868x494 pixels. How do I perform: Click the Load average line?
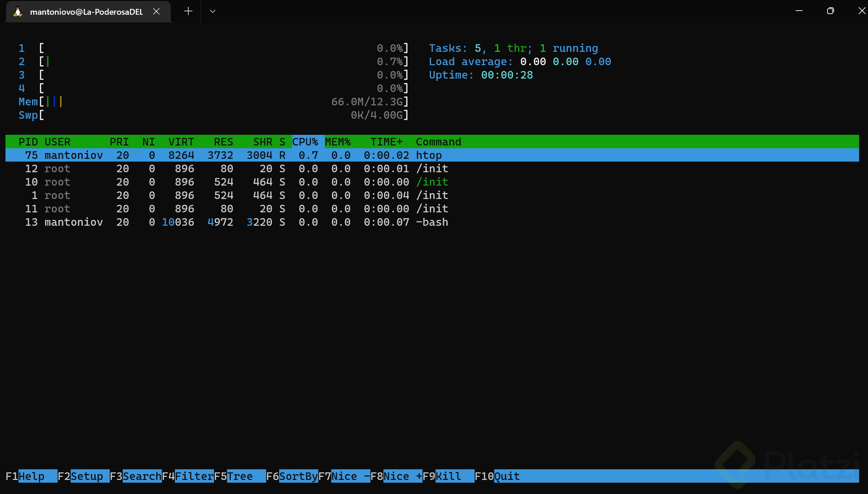coord(520,61)
